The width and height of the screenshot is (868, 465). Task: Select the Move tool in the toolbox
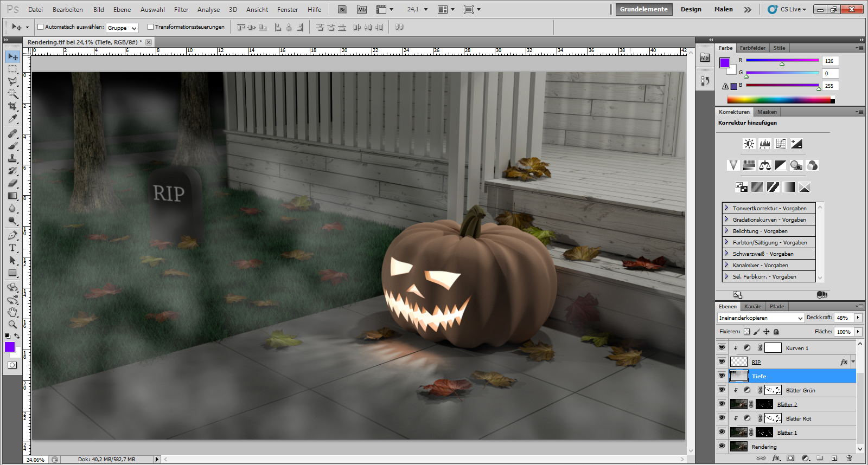[12, 56]
